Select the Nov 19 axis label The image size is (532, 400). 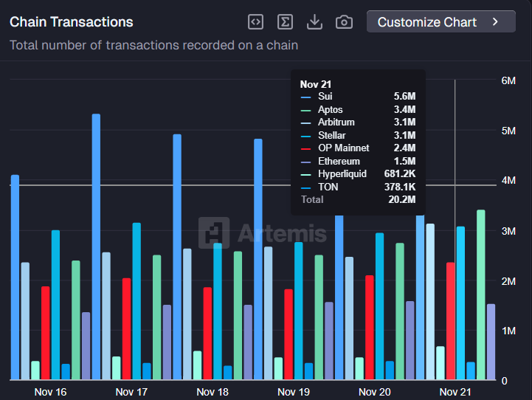click(294, 392)
